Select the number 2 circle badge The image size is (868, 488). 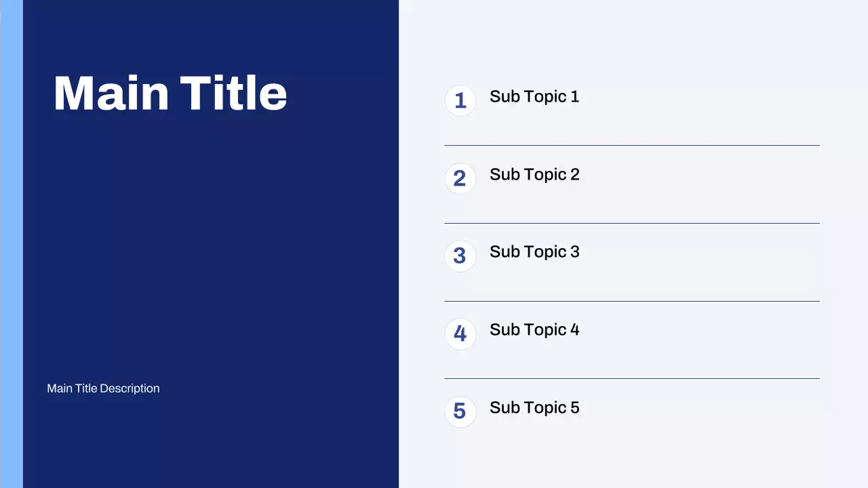(x=460, y=178)
